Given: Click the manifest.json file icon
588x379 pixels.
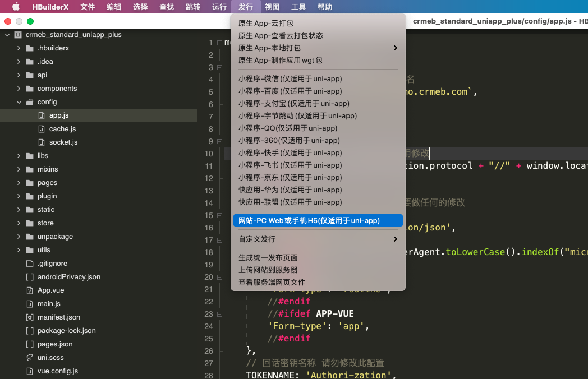Looking at the screenshot, I should 30,317.
